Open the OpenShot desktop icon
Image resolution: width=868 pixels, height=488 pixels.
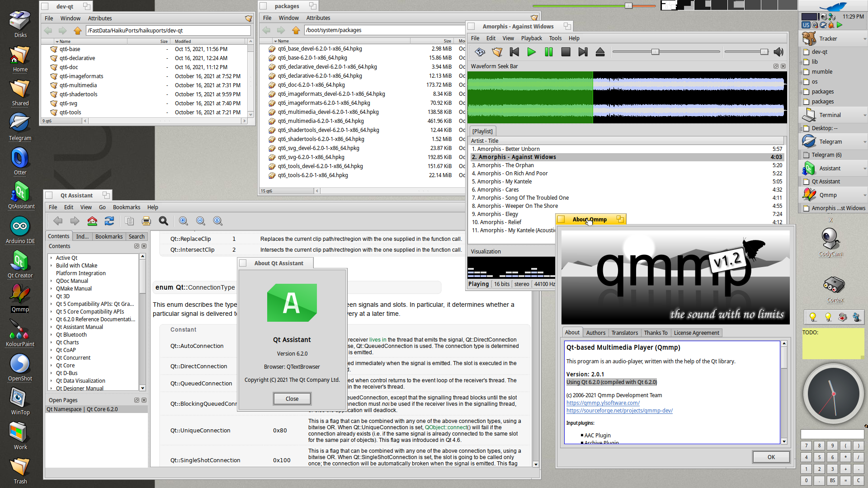[20, 368]
